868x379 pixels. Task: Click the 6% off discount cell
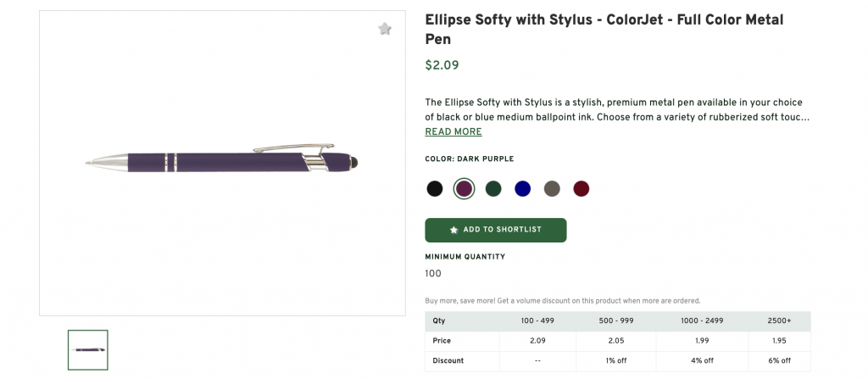point(778,360)
